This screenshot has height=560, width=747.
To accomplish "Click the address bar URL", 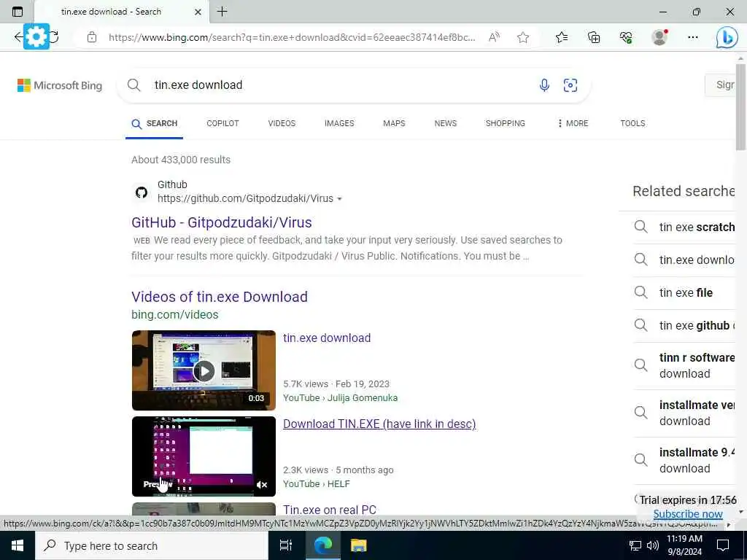I will 292,37.
